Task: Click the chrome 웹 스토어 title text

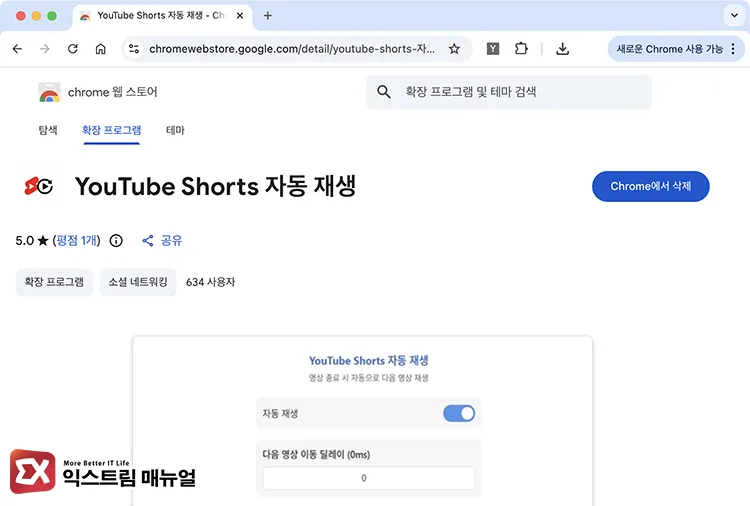Action: coord(112,92)
